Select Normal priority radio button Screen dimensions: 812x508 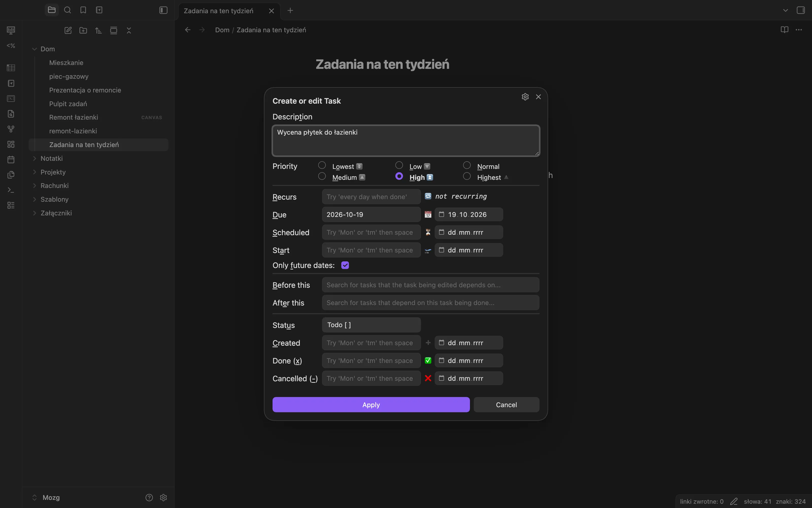coord(467,165)
